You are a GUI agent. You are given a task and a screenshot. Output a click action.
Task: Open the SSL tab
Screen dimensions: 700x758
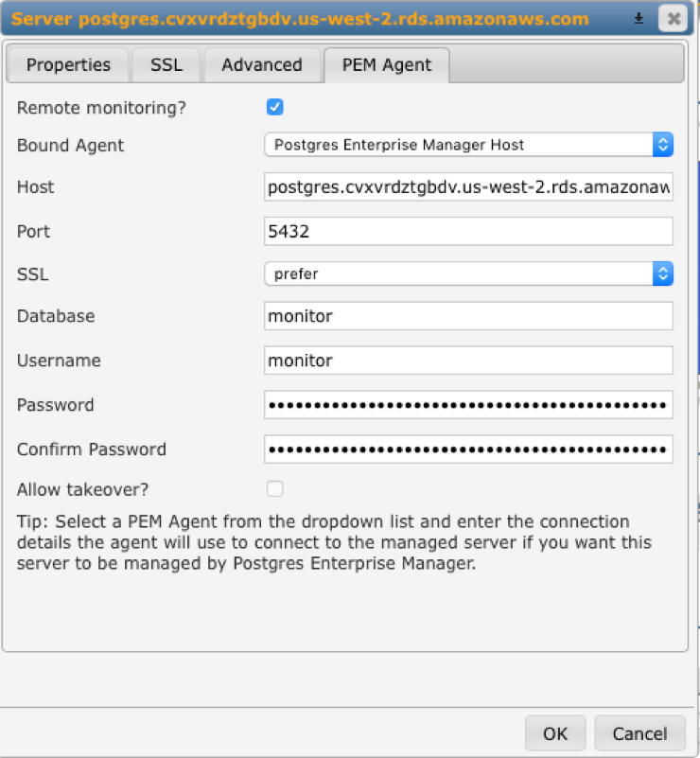[x=166, y=65]
